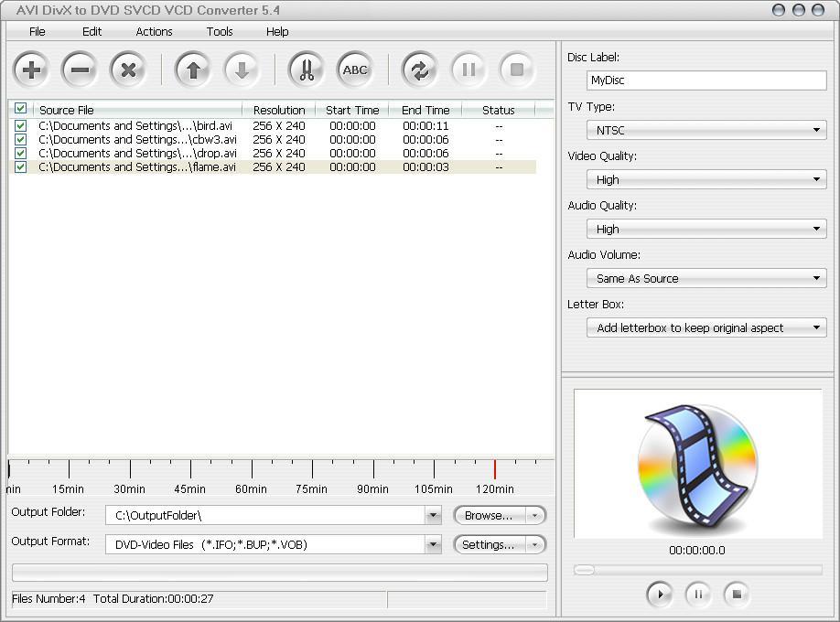Expand the Output Folder dropdown
840x622 pixels.
click(434, 515)
